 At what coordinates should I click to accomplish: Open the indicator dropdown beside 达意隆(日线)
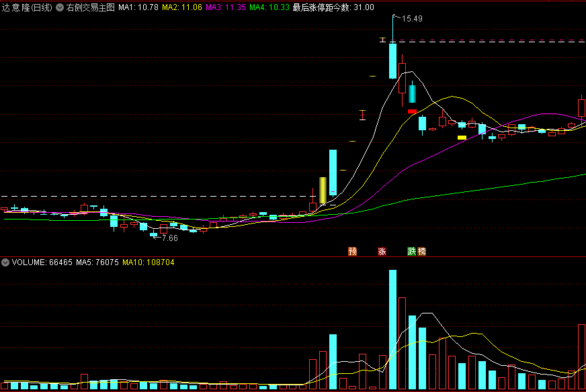tap(60, 7)
